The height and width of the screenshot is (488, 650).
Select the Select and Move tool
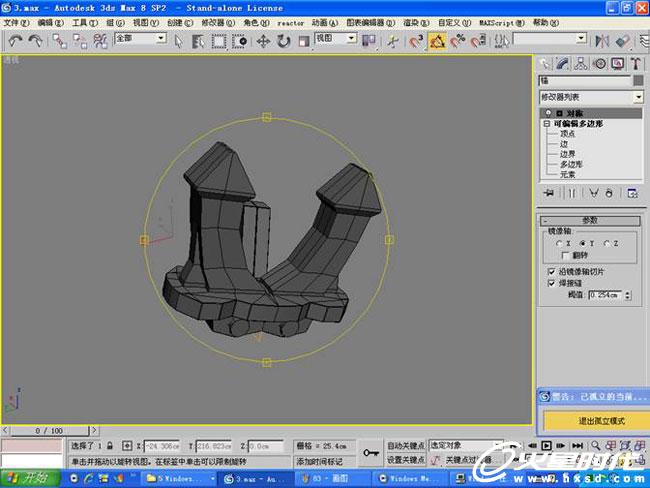pyautogui.click(x=263, y=41)
